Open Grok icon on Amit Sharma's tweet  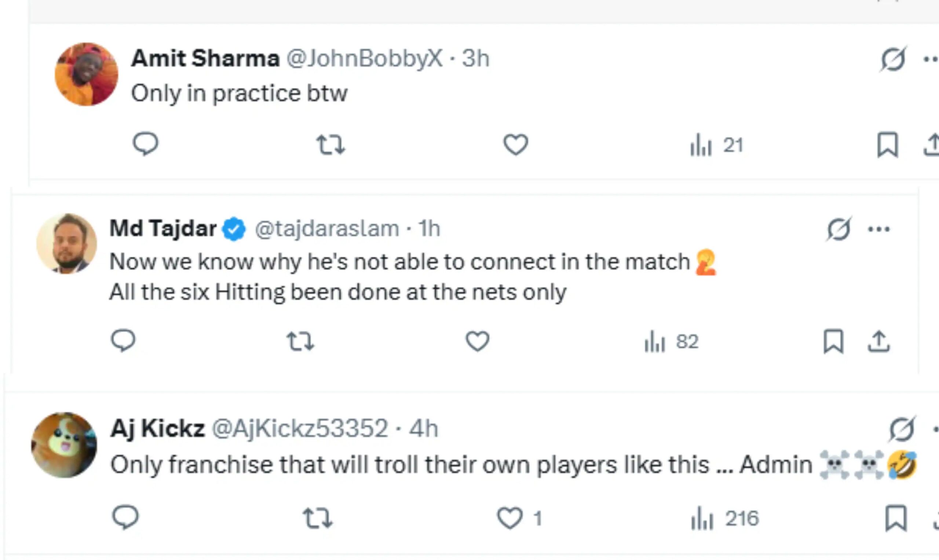click(893, 59)
